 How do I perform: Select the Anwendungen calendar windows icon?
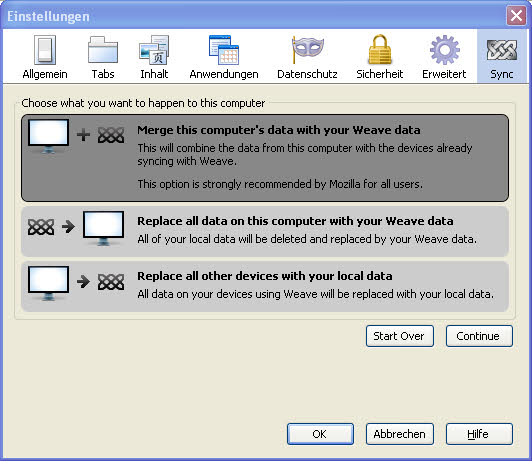[x=224, y=50]
